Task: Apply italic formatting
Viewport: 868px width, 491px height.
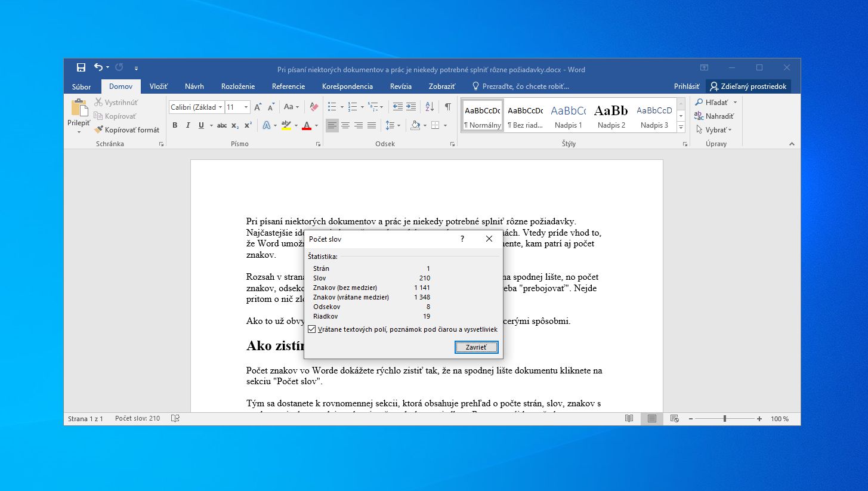Action: [x=188, y=125]
